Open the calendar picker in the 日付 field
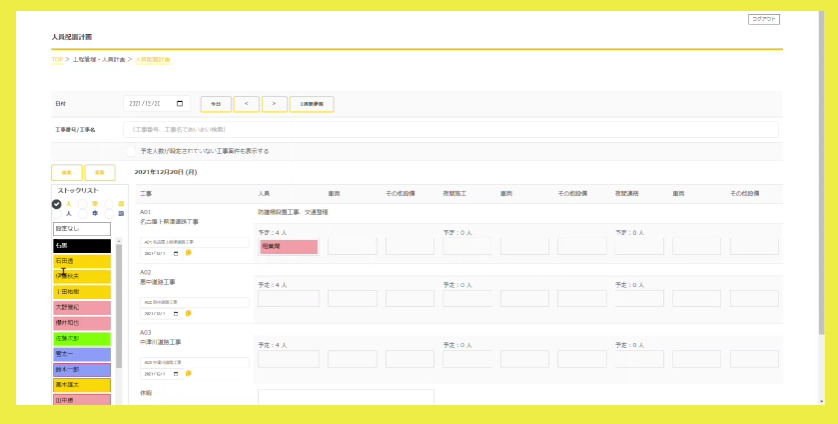 [180, 103]
